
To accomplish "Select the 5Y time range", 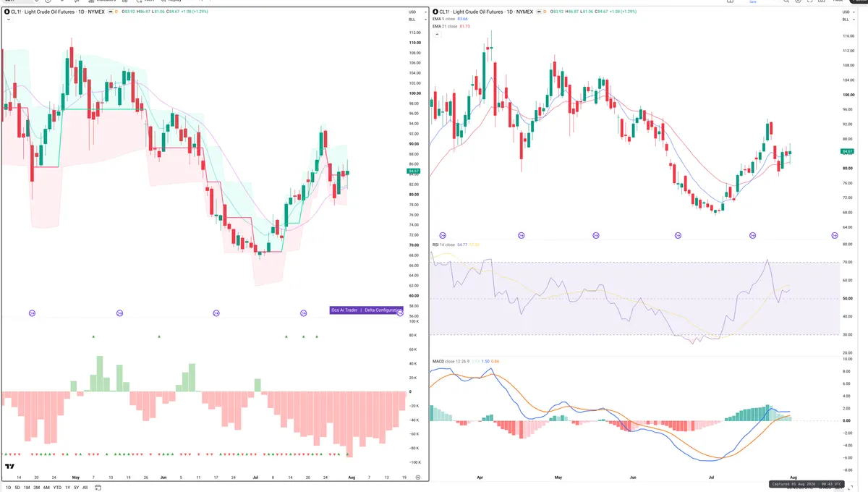I will (x=76, y=488).
